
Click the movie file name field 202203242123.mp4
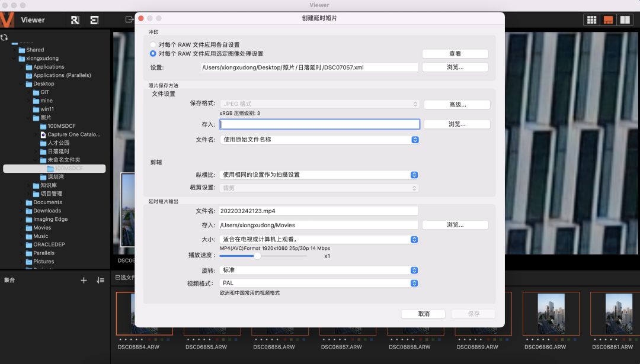tap(318, 211)
